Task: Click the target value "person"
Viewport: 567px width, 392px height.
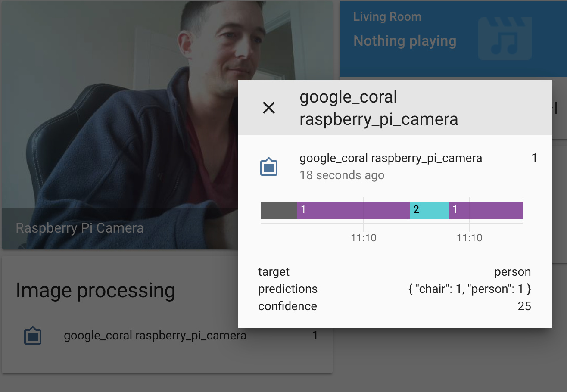Action: (x=513, y=272)
